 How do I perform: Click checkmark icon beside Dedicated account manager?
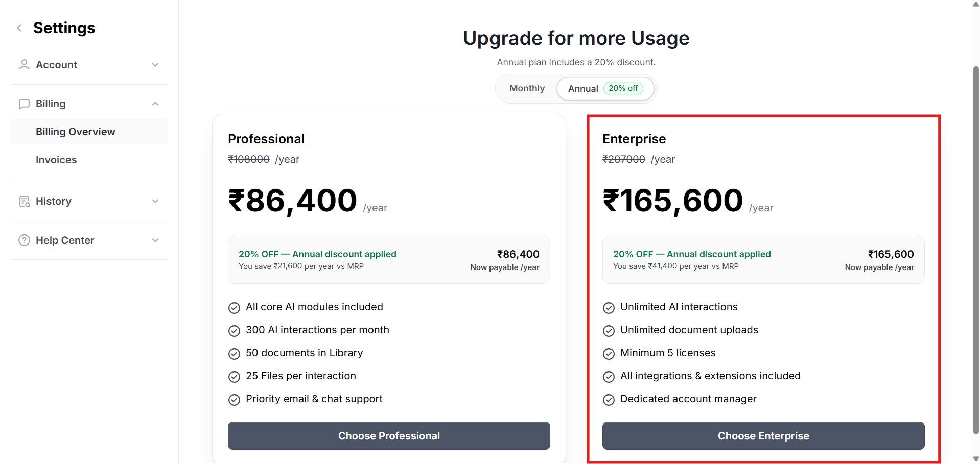coord(609,400)
